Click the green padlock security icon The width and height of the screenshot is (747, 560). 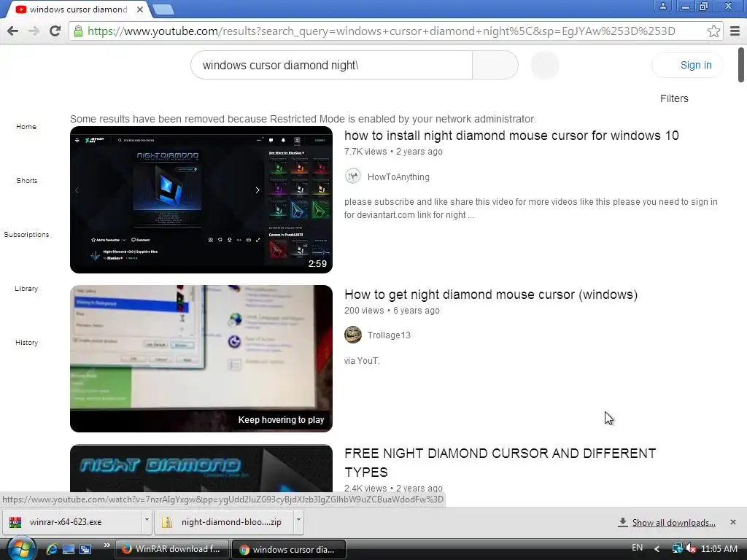coord(78,31)
